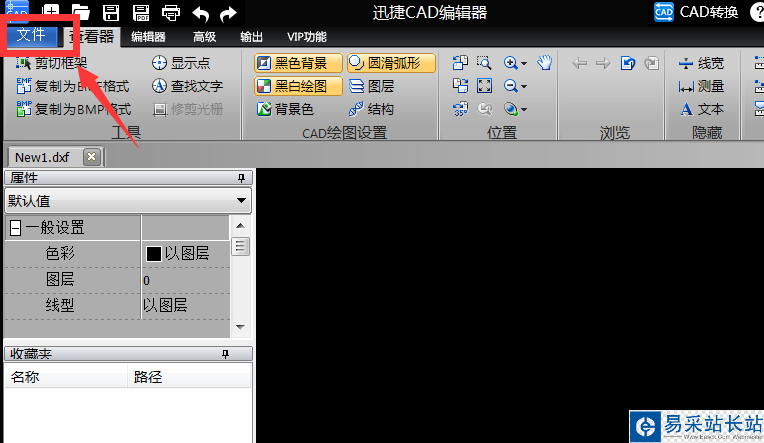Image resolution: width=764 pixels, height=443 pixels.
Task: Click the rotate-right page icon in 位置 group
Action: 460,86
